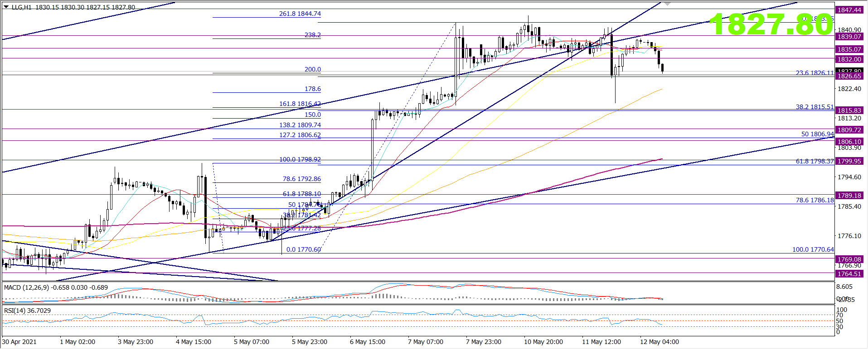Select the 1769.08 price tag on axis
This screenshot has width=868, height=349.
[849, 259]
